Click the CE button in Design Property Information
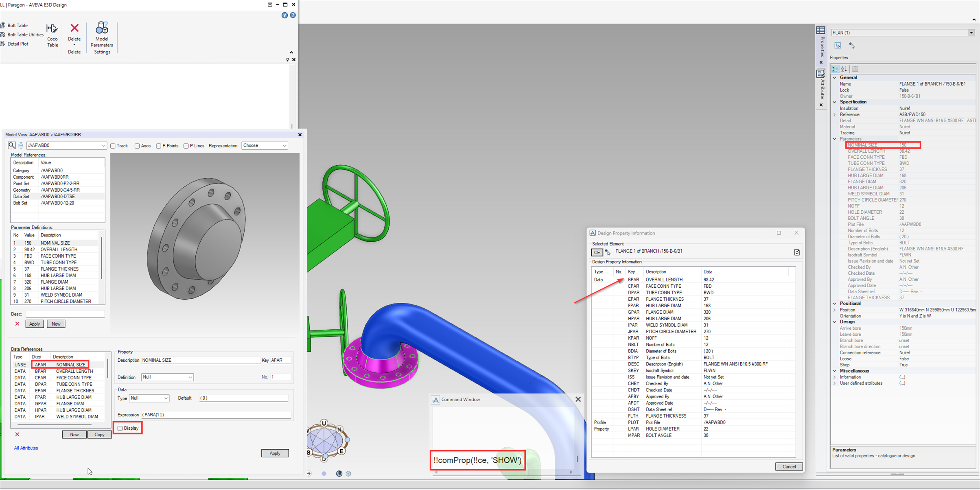This screenshot has width=980, height=490. pyautogui.click(x=597, y=252)
